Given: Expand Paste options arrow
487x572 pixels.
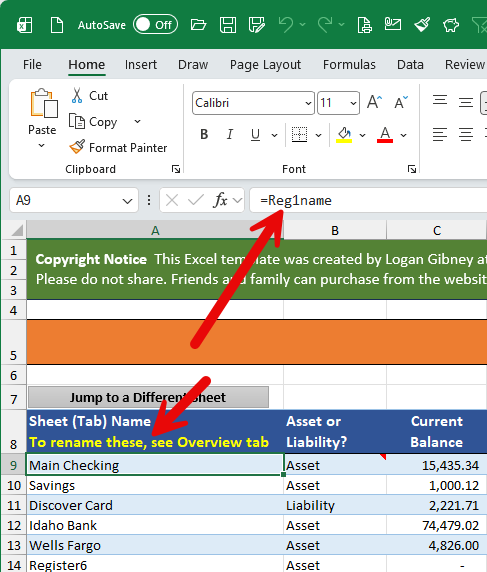Looking at the screenshot, I should 42,146.
